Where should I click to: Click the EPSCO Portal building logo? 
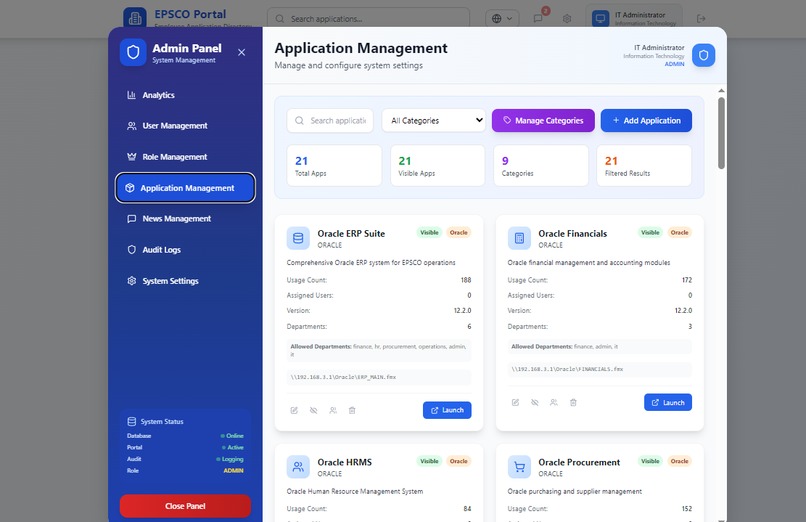coord(135,18)
